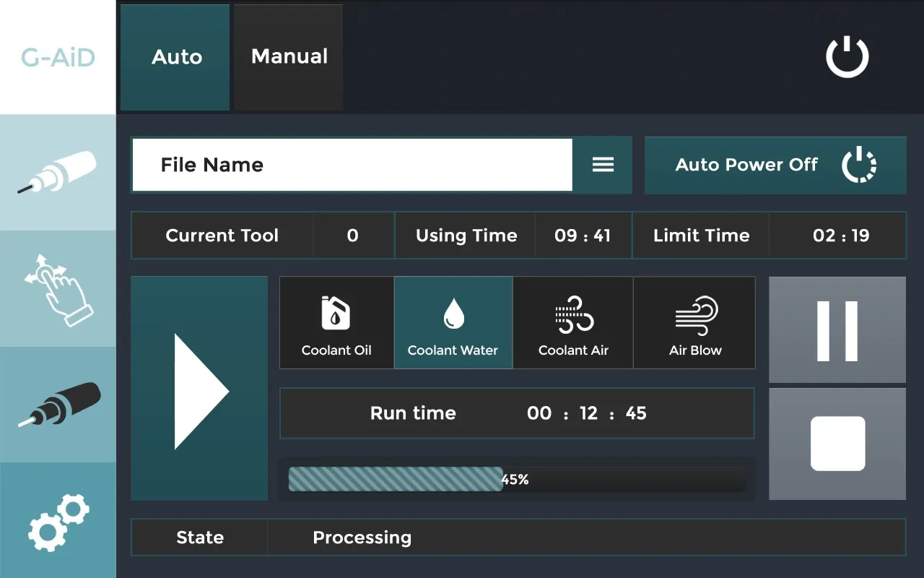
Task: Click the G-AiD logo
Action: 58,57
